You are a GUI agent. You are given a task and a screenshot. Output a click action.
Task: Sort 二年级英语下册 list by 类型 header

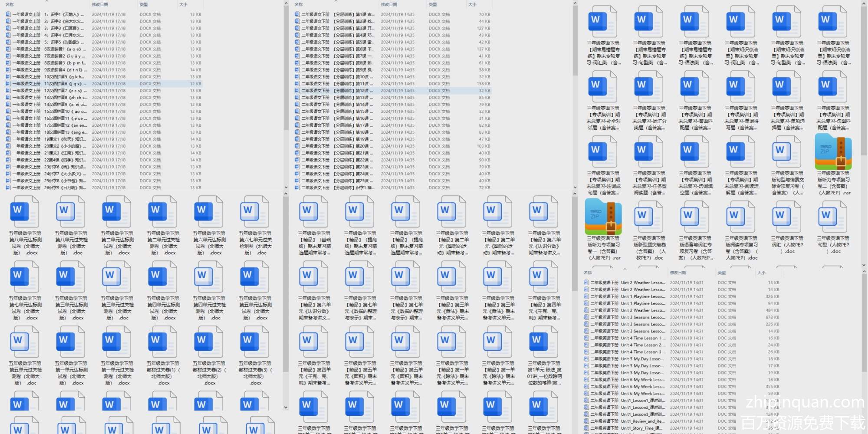[722, 273]
